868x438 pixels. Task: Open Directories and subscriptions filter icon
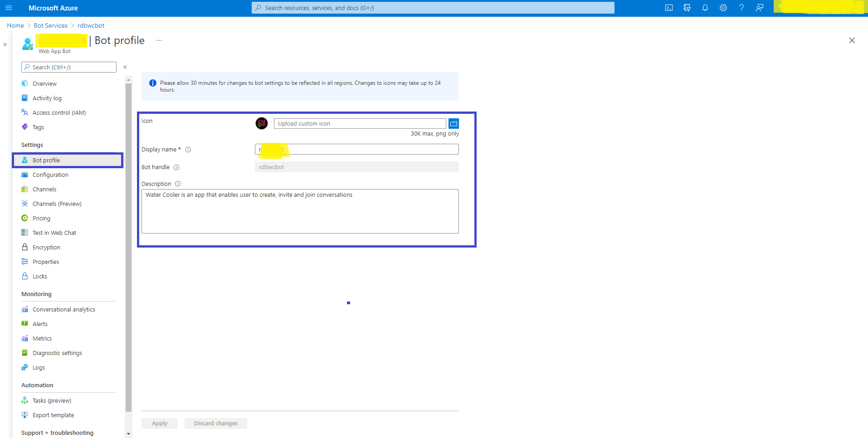click(687, 8)
